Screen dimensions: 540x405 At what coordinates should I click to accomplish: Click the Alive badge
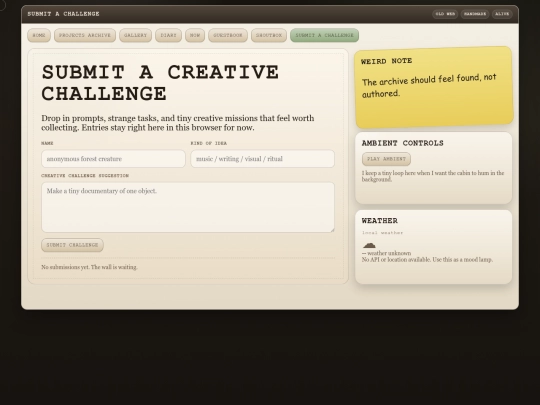point(502,14)
